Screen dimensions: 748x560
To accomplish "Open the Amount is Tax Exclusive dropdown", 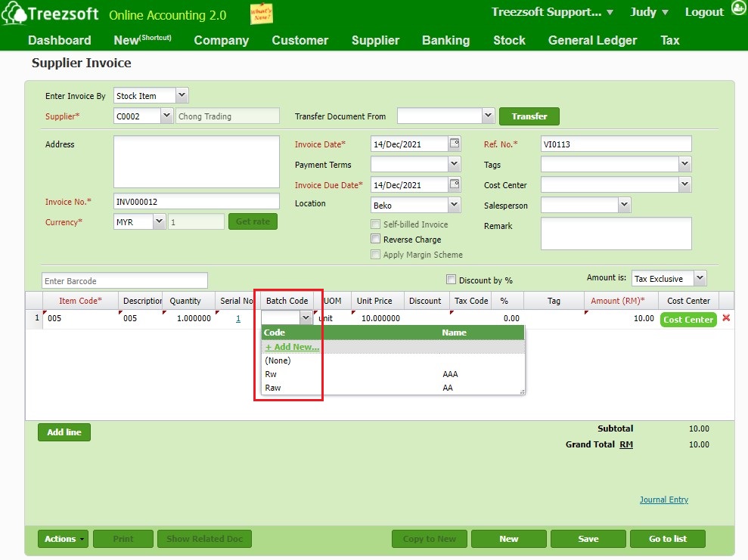I will pos(699,279).
